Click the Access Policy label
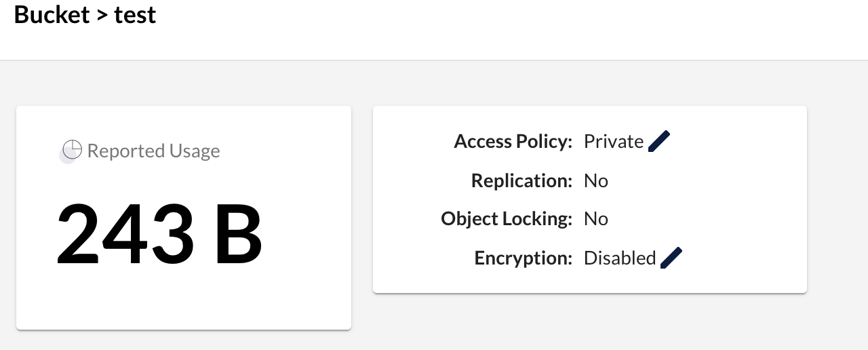The image size is (868, 350). pos(513,141)
